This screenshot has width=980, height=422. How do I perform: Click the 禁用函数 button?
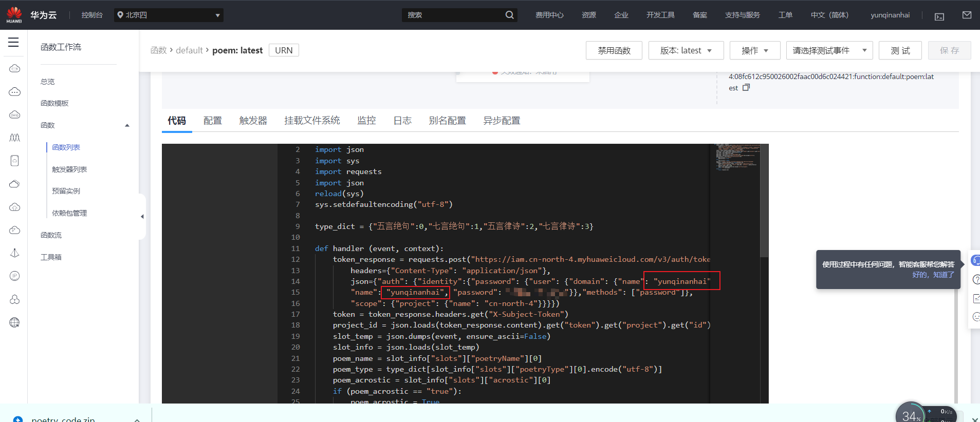click(x=614, y=50)
